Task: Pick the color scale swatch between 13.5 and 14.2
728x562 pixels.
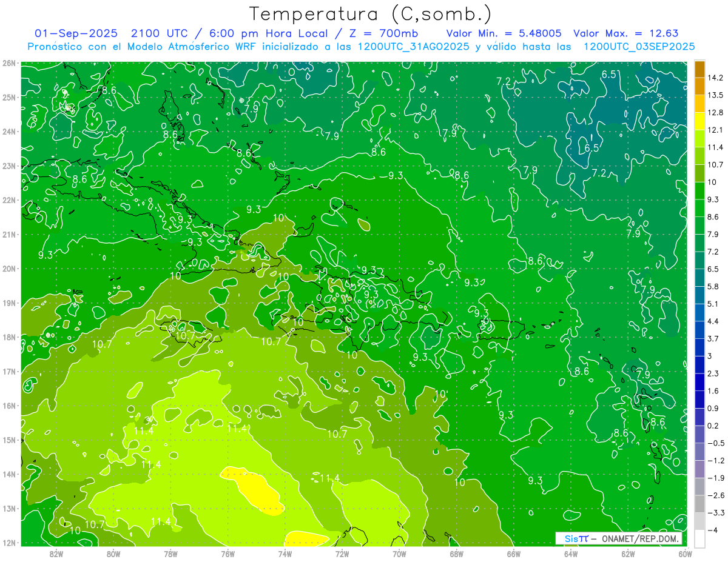Action: click(x=699, y=86)
